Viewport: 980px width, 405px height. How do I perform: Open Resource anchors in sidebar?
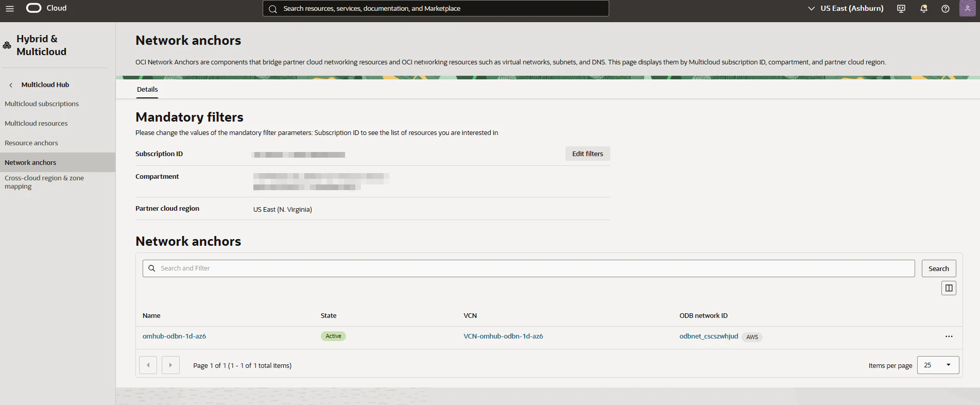31,143
